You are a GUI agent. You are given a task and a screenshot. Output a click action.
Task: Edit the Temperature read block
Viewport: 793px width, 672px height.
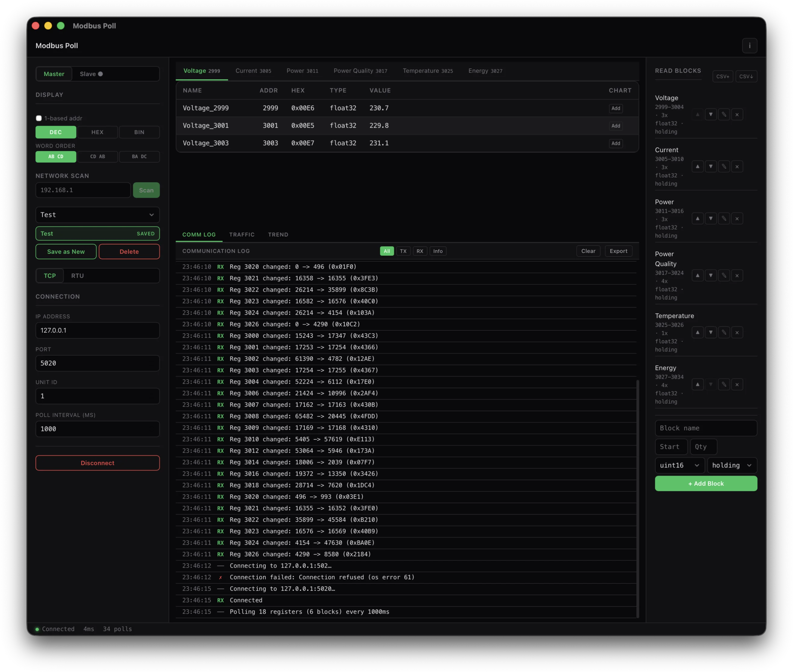[724, 333]
